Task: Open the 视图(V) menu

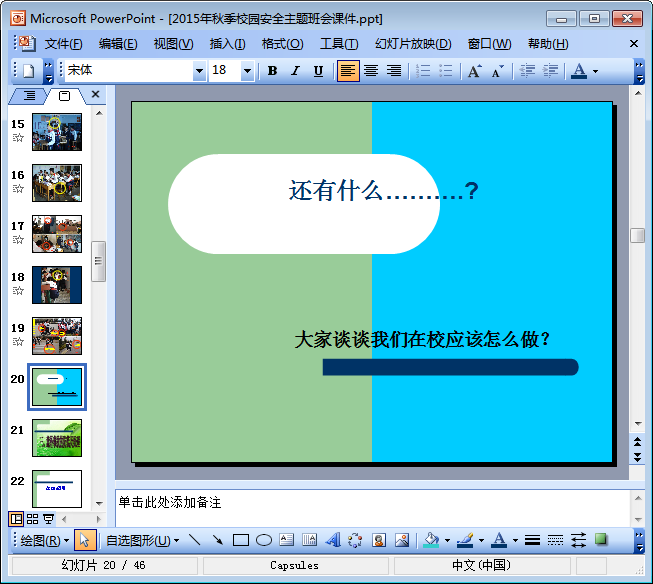Action: (173, 44)
